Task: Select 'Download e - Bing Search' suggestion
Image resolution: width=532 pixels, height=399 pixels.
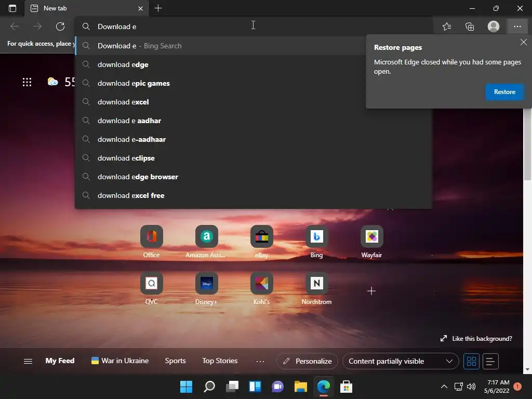Action: pyautogui.click(x=220, y=46)
